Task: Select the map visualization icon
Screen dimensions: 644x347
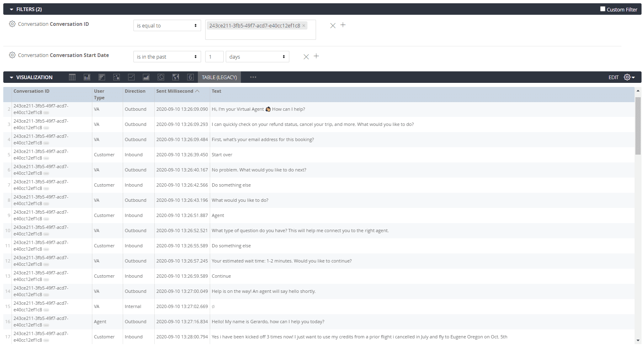Action: [x=176, y=77]
